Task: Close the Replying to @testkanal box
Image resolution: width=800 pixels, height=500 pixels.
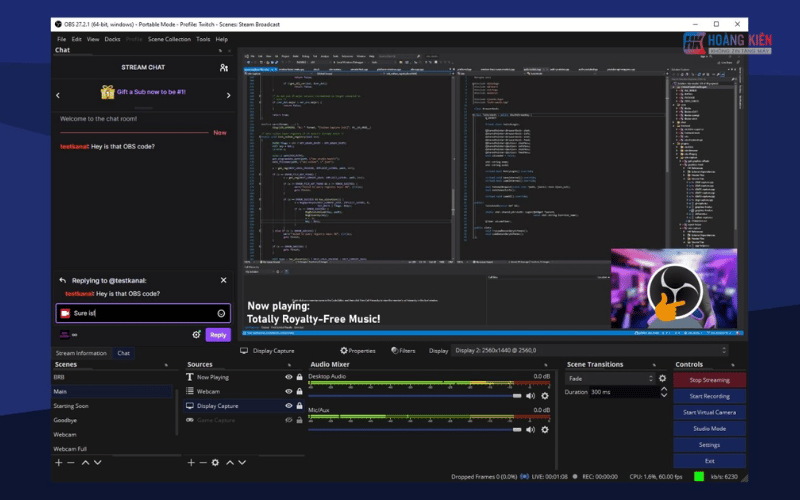Action: coord(223,280)
